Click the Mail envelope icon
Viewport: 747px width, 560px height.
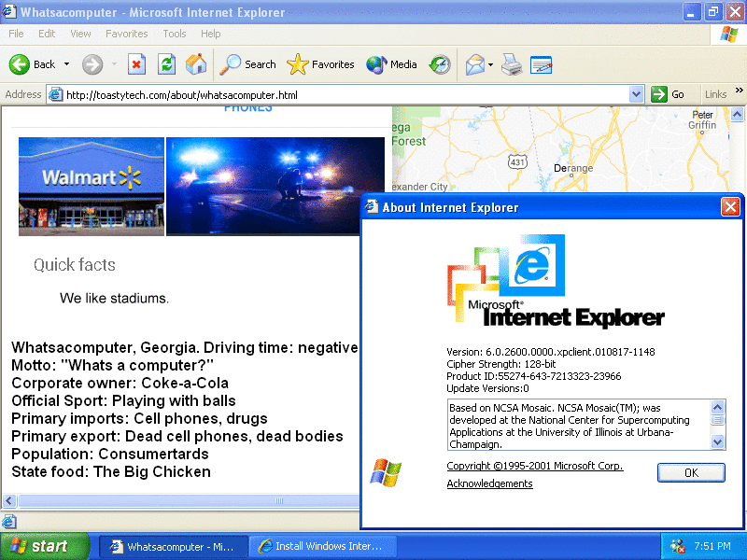[x=475, y=64]
